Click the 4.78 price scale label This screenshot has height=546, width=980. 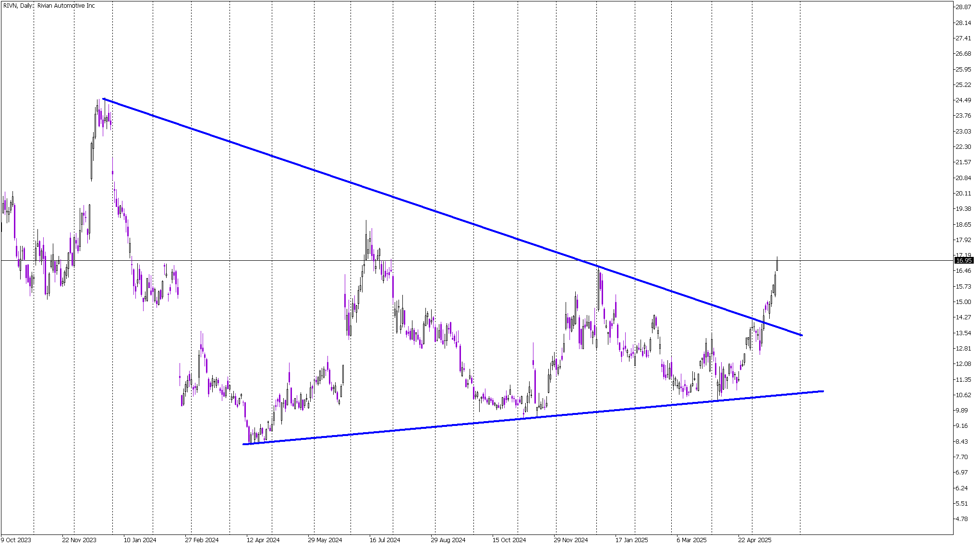pos(962,519)
